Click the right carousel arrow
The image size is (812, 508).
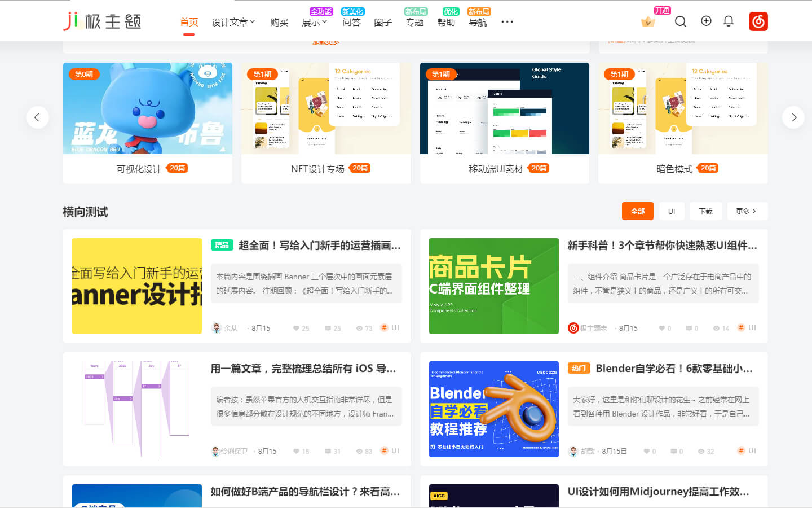[x=793, y=117]
